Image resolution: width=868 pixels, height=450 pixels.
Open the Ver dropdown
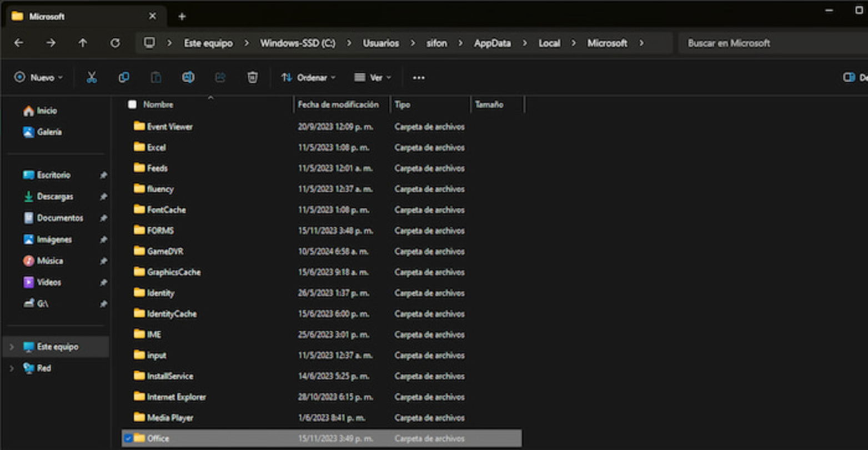tap(373, 78)
